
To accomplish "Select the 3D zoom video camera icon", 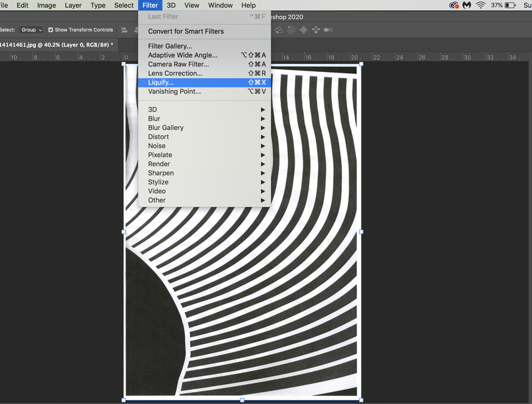I will (328, 30).
